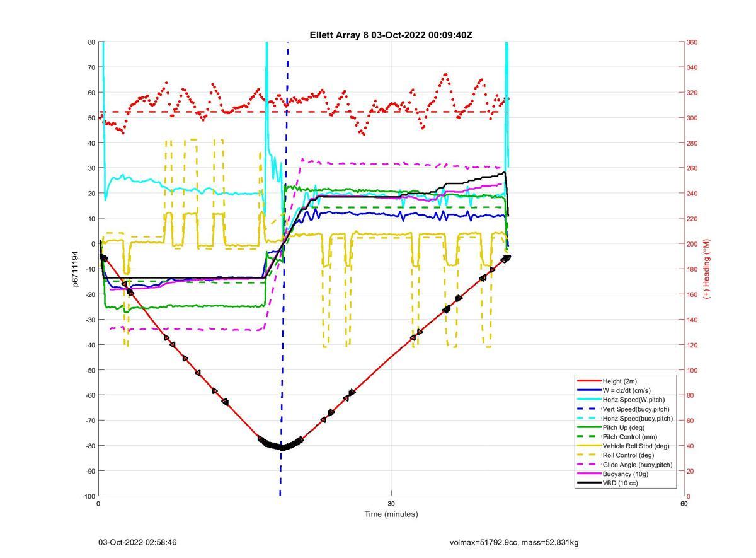
Task: Click the 30 tick label under the time axis
Action: pyautogui.click(x=391, y=503)
